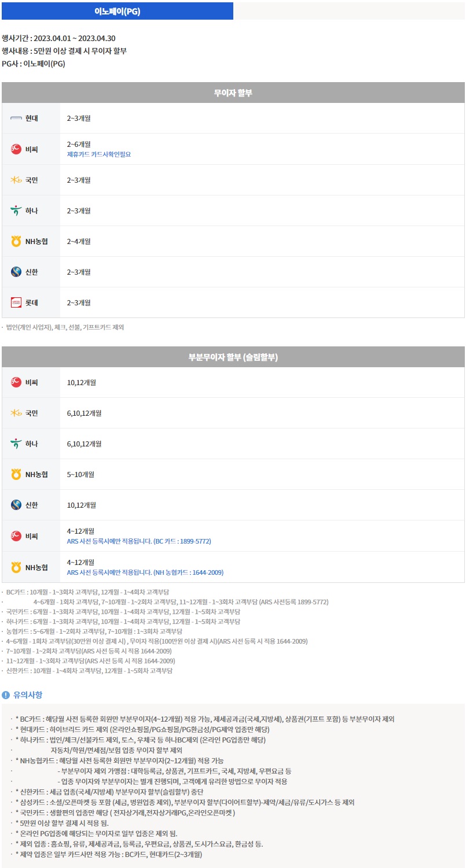Click the 유의사항 info icon
Image resolution: width=466 pixels, height=868 pixels.
pyautogui.click(x=6, y=695)
